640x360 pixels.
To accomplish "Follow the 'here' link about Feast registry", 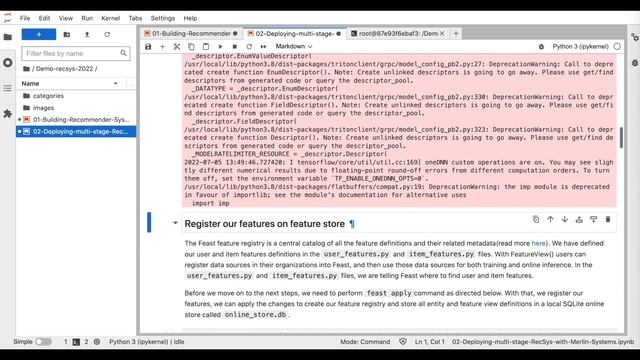I will 538,243.
